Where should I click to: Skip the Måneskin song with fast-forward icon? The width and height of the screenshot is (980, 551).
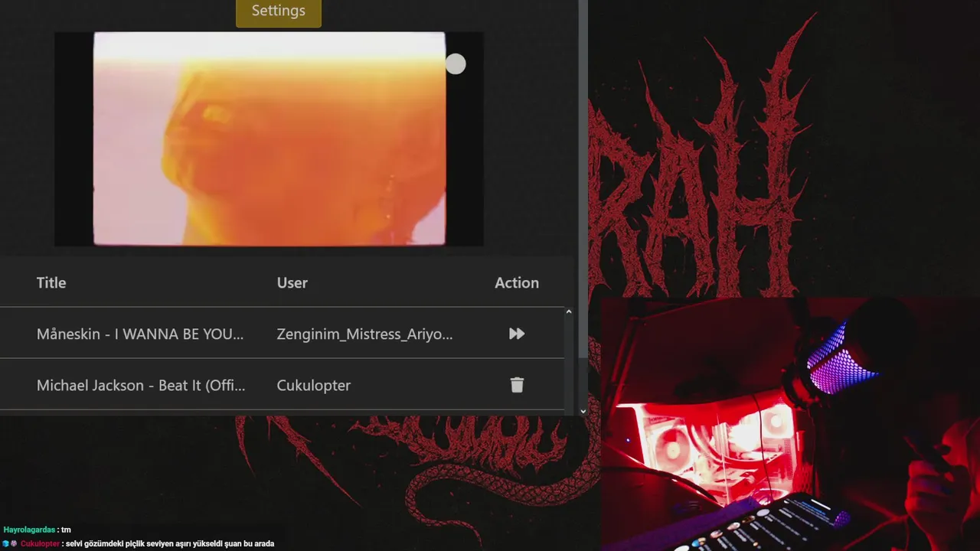517,334
